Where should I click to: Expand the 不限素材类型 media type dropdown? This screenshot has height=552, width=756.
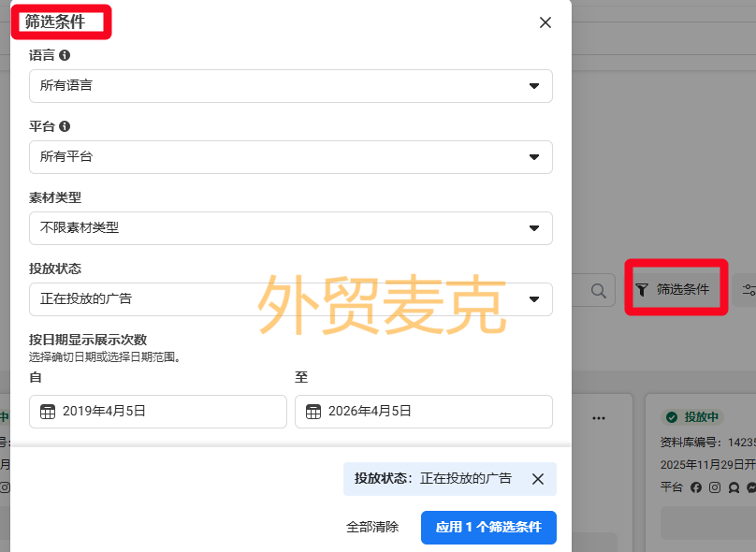point(290,228)
